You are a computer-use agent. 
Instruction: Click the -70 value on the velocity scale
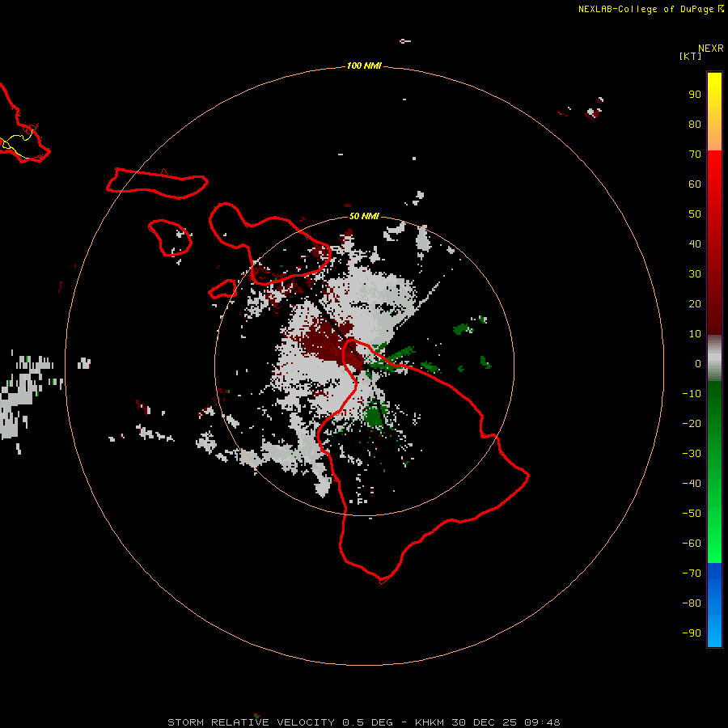(692, 574)
